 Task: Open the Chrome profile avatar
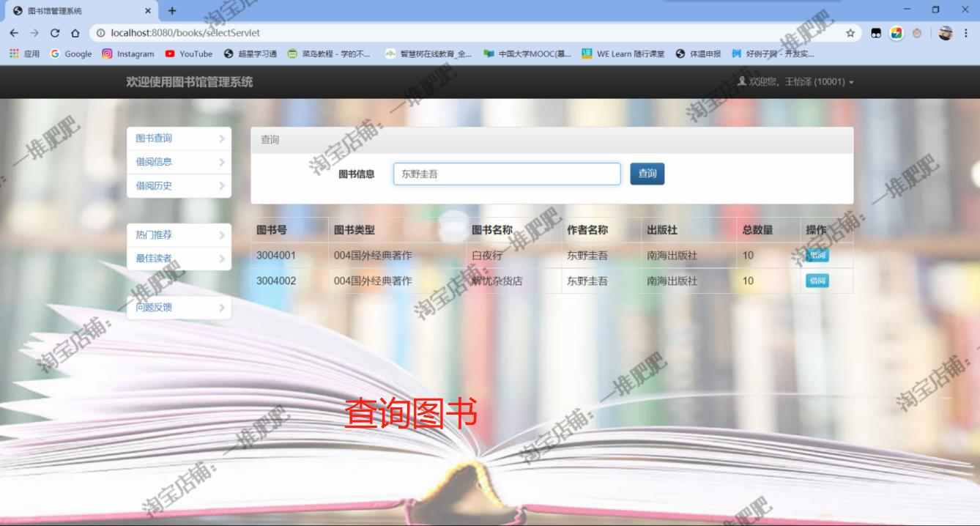pos(946,33)
